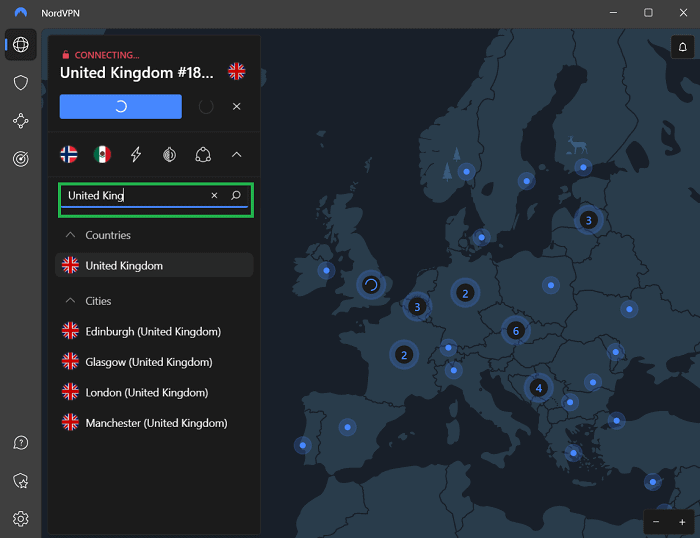This screenshot has height=538, width=700.
Task: Click the magnifier search icon
Action: coord(236,196)
